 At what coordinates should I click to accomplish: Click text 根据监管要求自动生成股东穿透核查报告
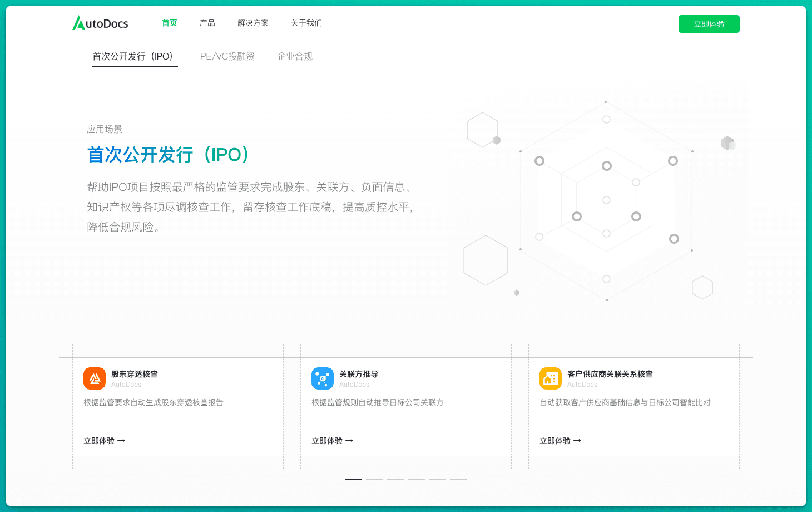154,402
